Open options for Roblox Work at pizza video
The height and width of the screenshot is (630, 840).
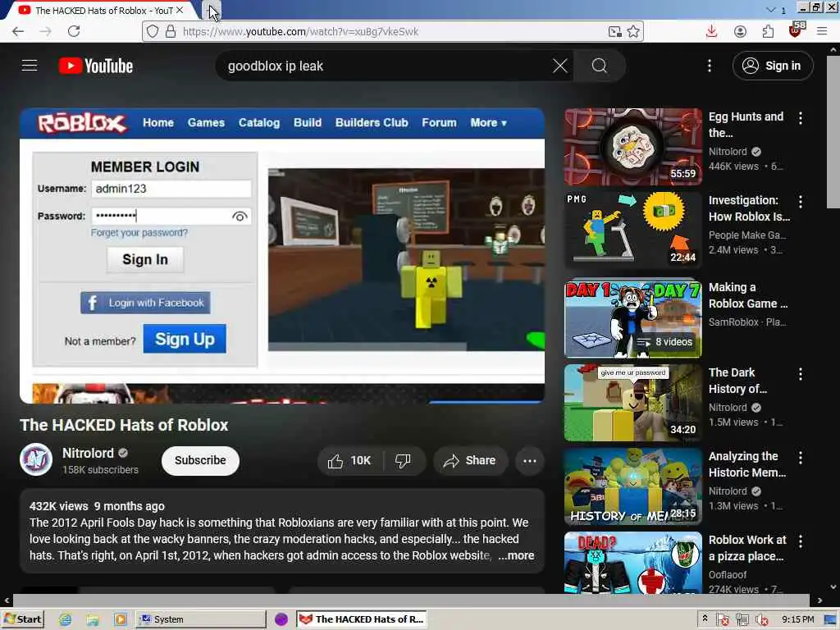point(801,541)
